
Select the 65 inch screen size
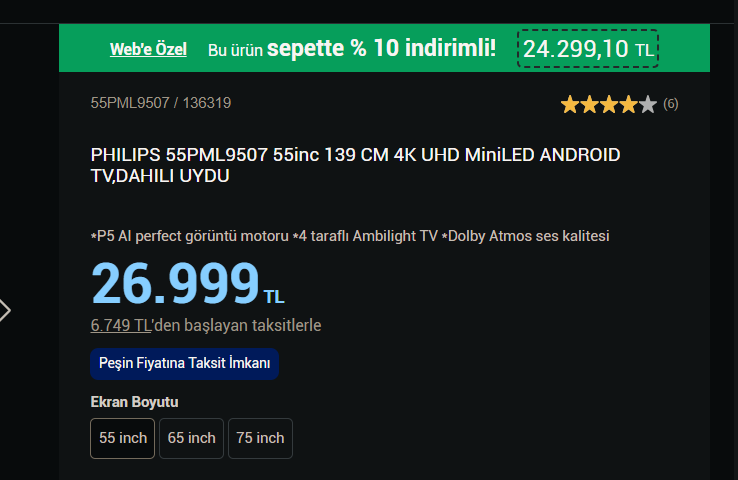(x=191, y=438)
